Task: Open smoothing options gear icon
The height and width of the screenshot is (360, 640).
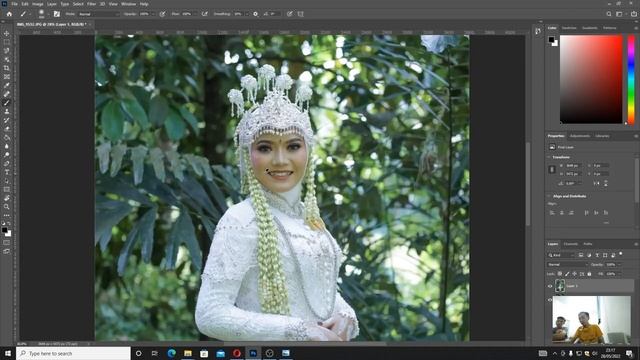Action: (x=256, y=14)
